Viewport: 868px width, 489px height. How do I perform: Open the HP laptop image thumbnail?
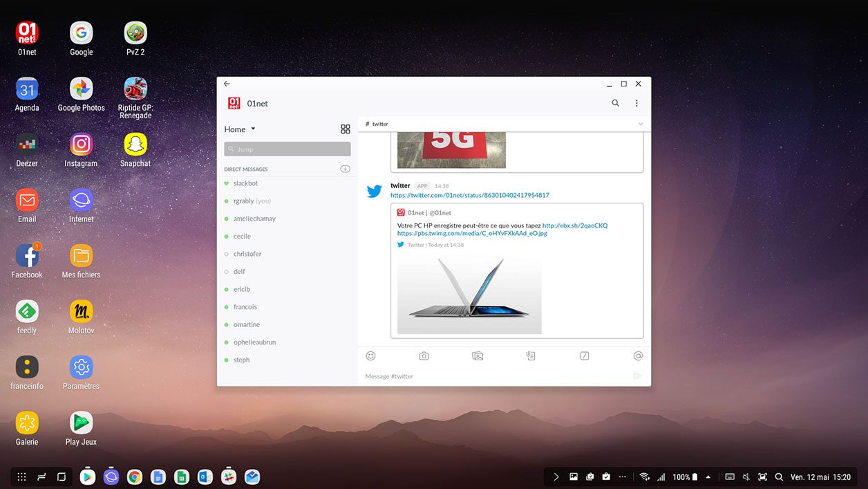(469, 293)
